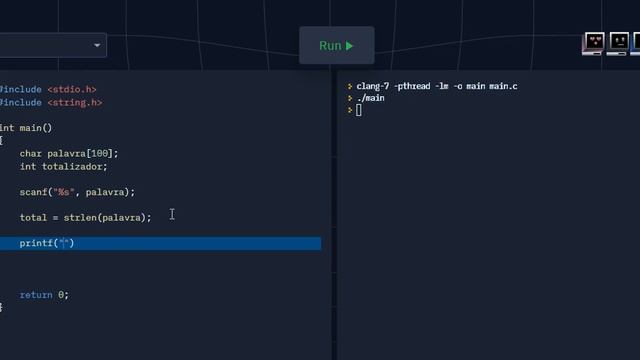Click the scanf("%s", palavra); line

coord(77,192)
